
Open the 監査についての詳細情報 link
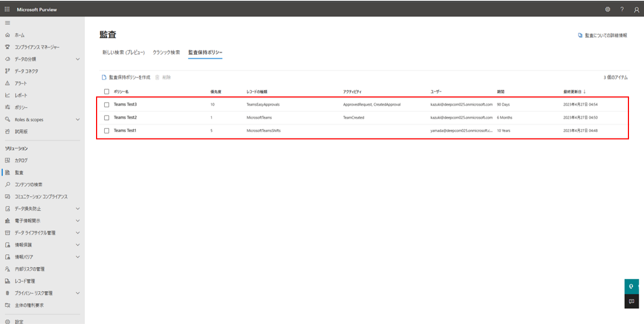tap(602, 35)
